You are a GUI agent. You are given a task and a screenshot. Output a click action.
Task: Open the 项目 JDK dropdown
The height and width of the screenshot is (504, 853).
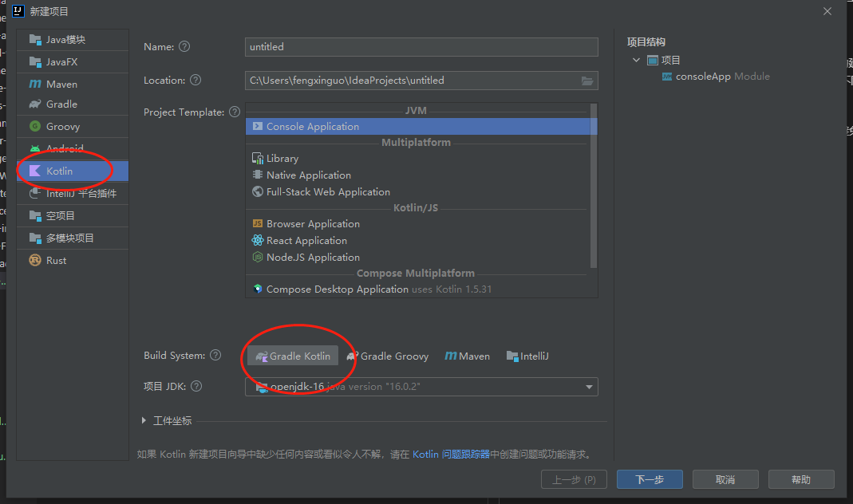(x=590, y=388)
